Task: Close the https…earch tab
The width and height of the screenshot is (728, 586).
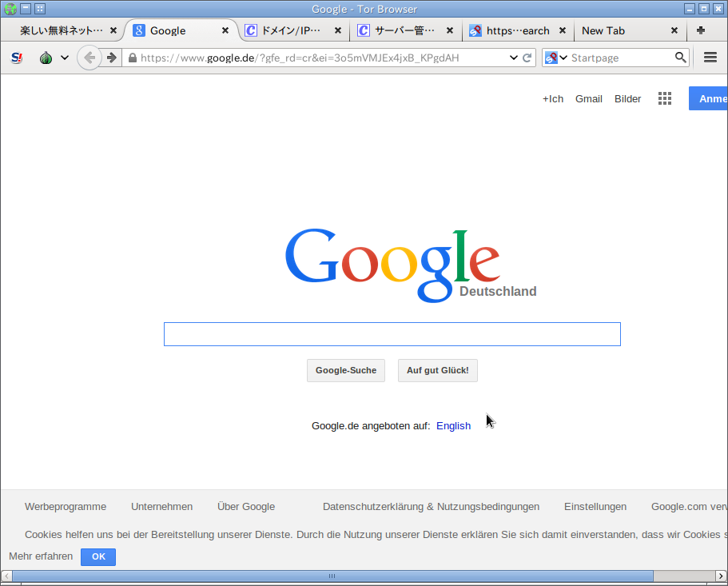Action: 563,30
